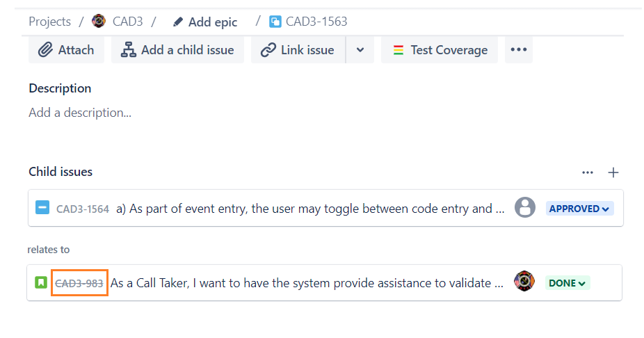This screenshot has width=644, height=338.
Task: Open the CAD3-1563 breadcrumb link
Action: tap(316, 22)
